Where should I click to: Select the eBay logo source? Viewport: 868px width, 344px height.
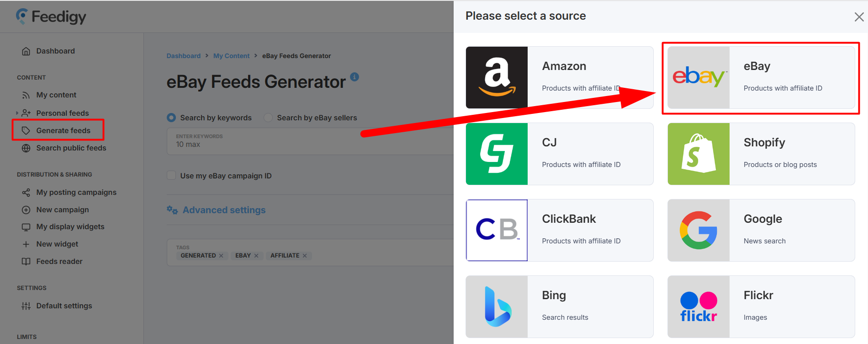(x=698, y=77)
